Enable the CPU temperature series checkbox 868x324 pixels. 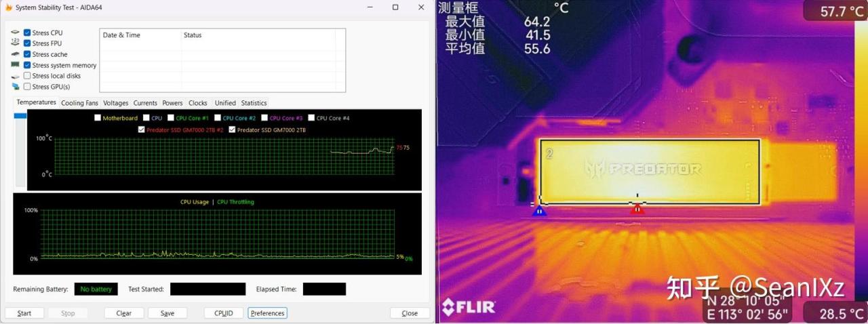[x=146, y=118]
